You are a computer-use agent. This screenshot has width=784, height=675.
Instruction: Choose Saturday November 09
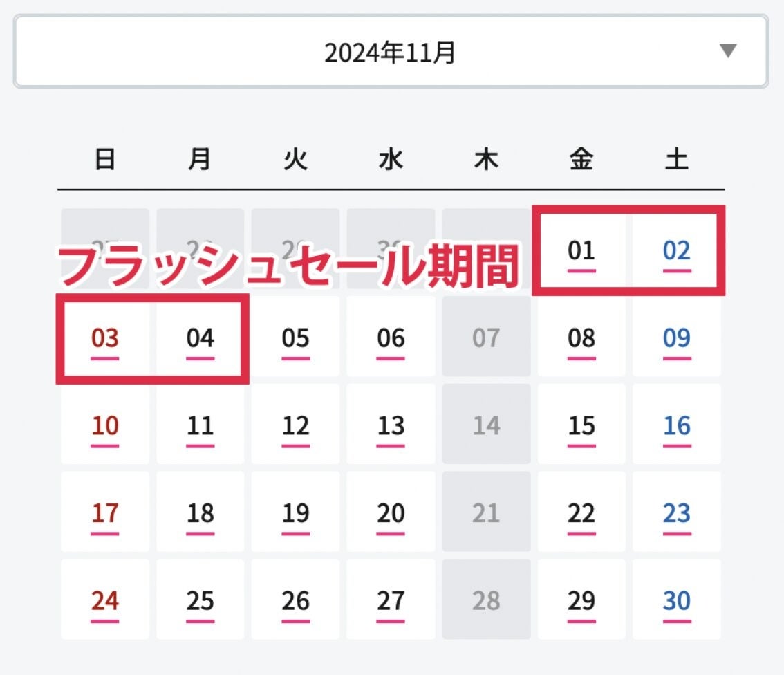(676, 338)
